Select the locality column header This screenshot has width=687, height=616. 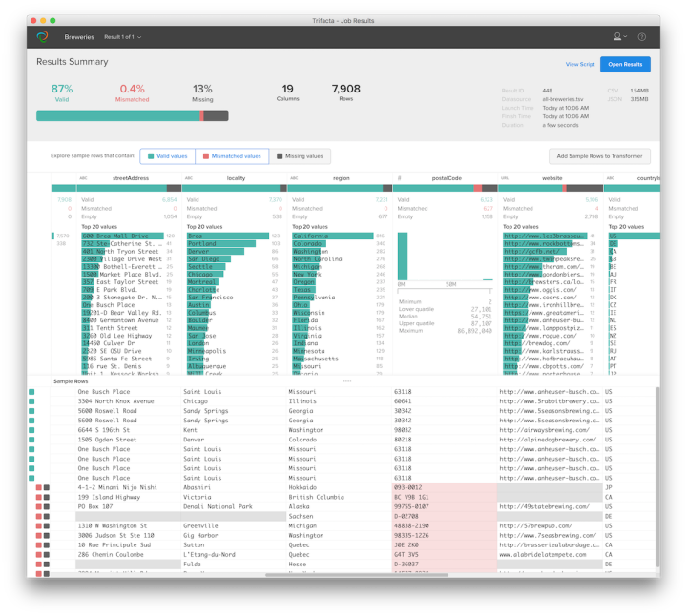click(237, 178)
